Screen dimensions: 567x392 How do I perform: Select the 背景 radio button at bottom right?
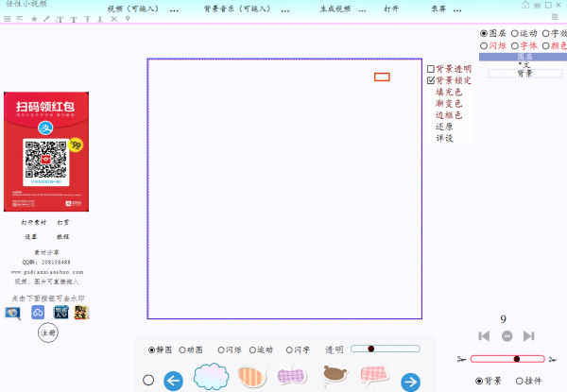pos(479,381)
